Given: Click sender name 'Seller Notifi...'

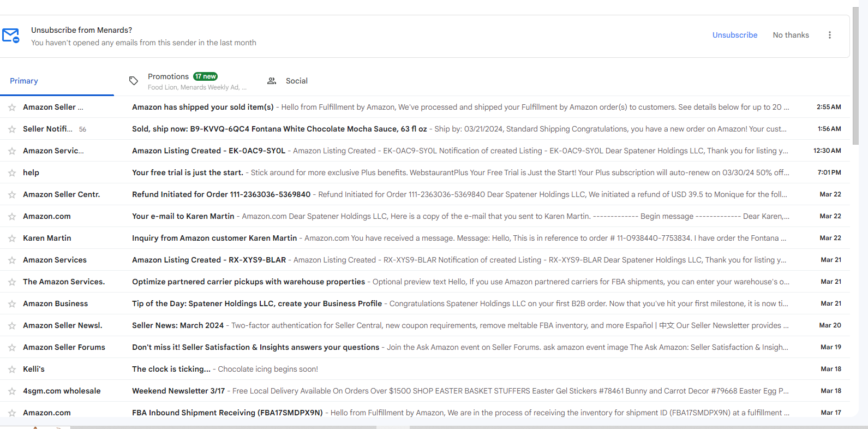Looking at the screenshot, I should [47, 129].
